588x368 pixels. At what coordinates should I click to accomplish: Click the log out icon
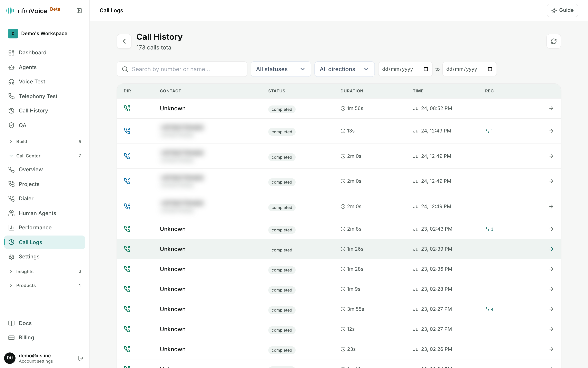click(x=81, y=358)
